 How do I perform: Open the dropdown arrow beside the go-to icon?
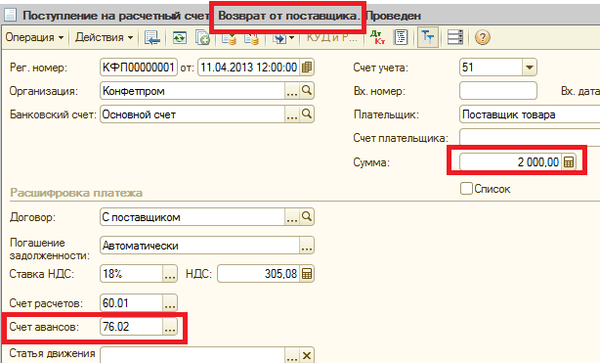tap(292, 37)
